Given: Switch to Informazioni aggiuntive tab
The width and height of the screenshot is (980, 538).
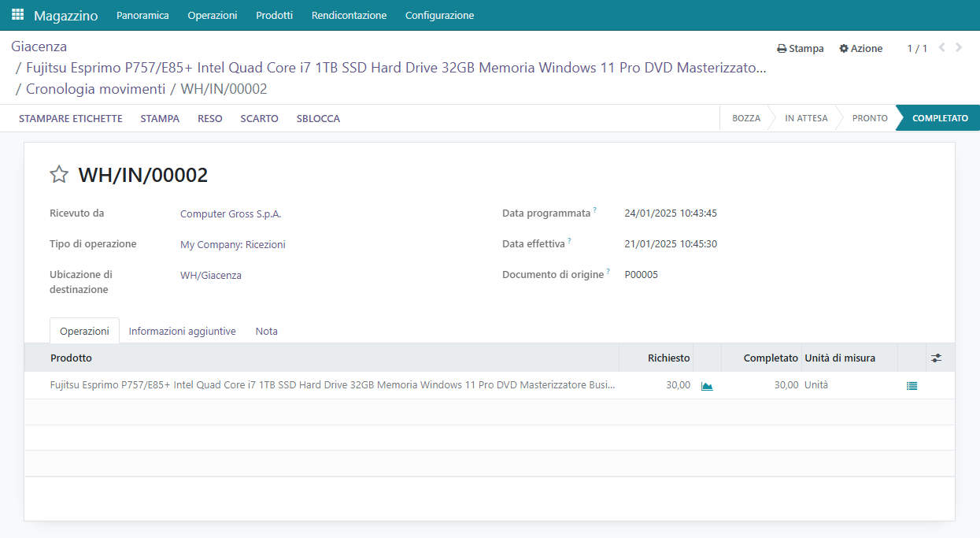Looking at the screenshot, I should [183, 331].
